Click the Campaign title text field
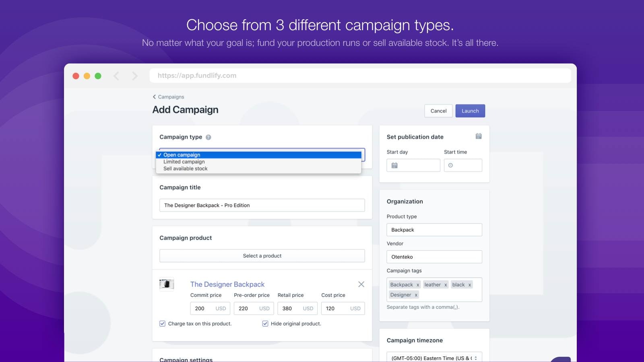The image size is (644, 362). click(x=262, y=205)
